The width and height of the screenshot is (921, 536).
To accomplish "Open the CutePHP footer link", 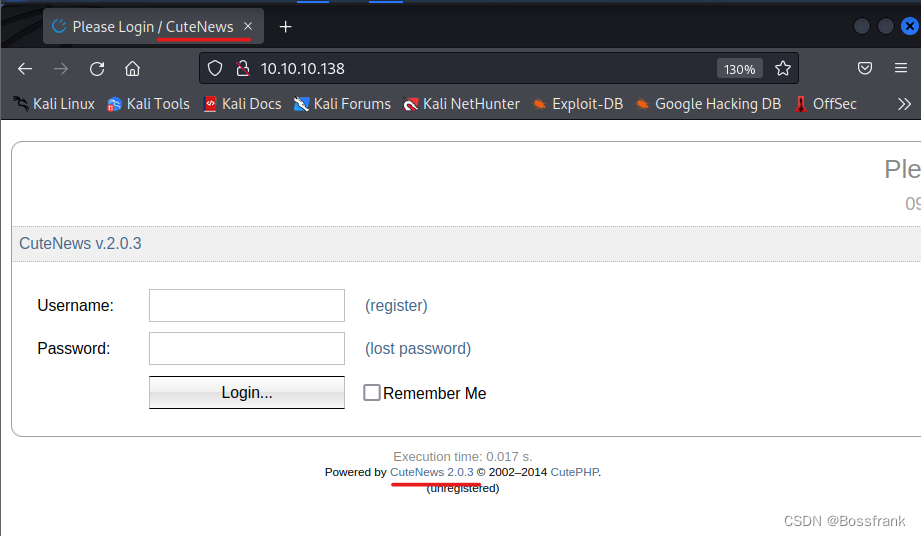I will [574, 472].
